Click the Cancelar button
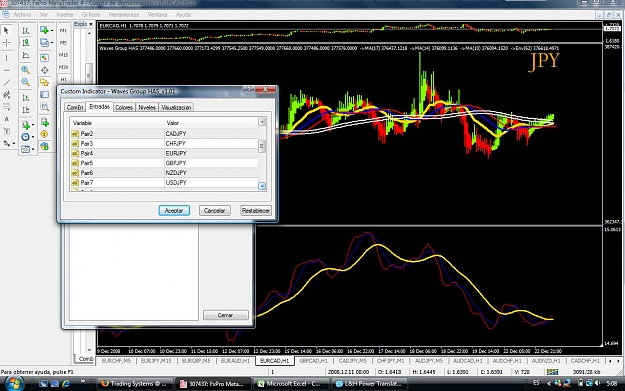Viewport: 625px width, 391px height. tap(214, 210)
